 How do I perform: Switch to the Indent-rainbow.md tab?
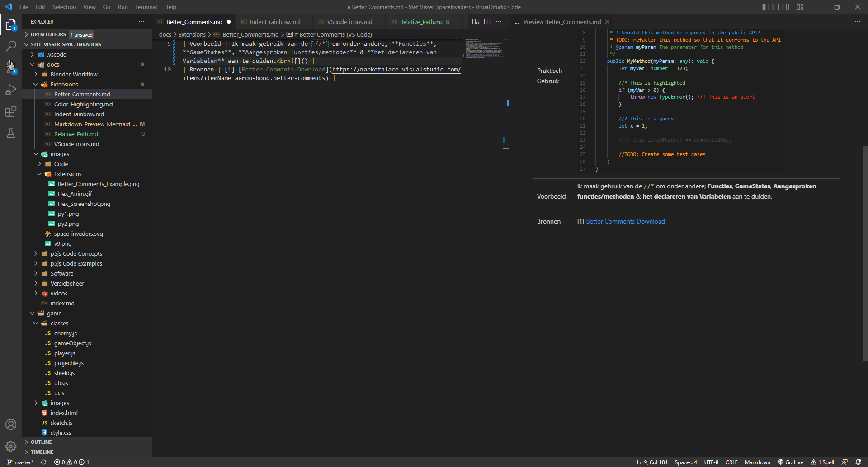pos(274,22)
